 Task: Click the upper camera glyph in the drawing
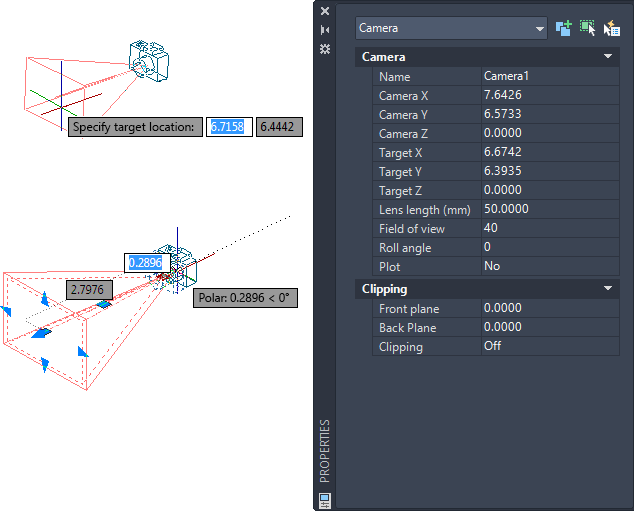(x=149, y=61)
